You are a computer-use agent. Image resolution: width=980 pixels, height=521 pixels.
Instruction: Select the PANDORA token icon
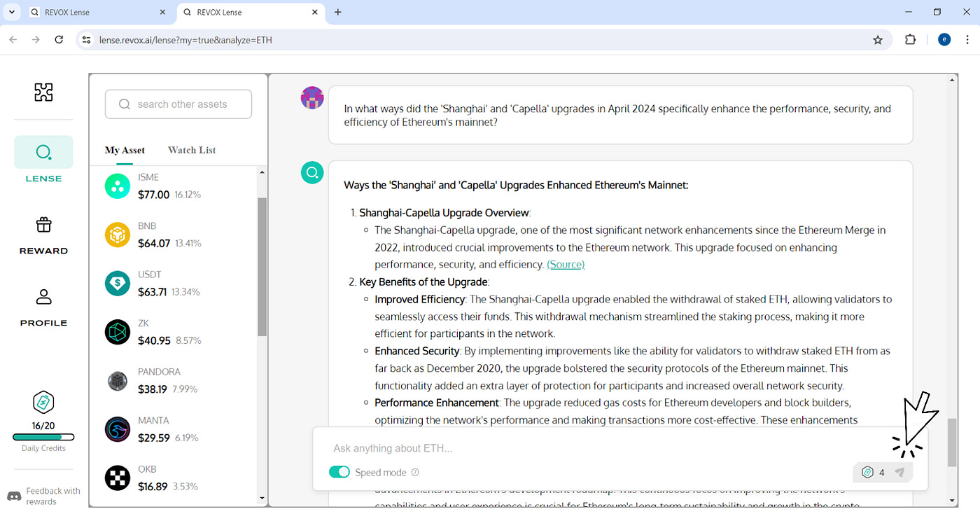[x=118, y=381]
